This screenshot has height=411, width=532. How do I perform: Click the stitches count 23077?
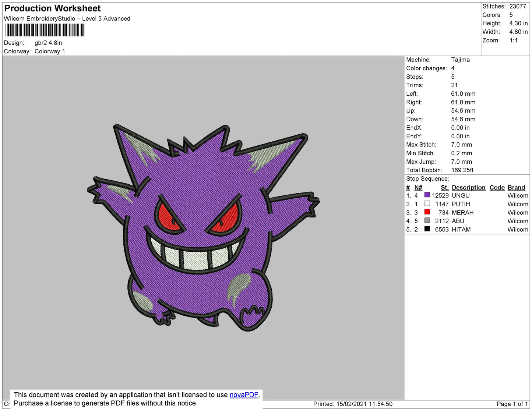518,6
